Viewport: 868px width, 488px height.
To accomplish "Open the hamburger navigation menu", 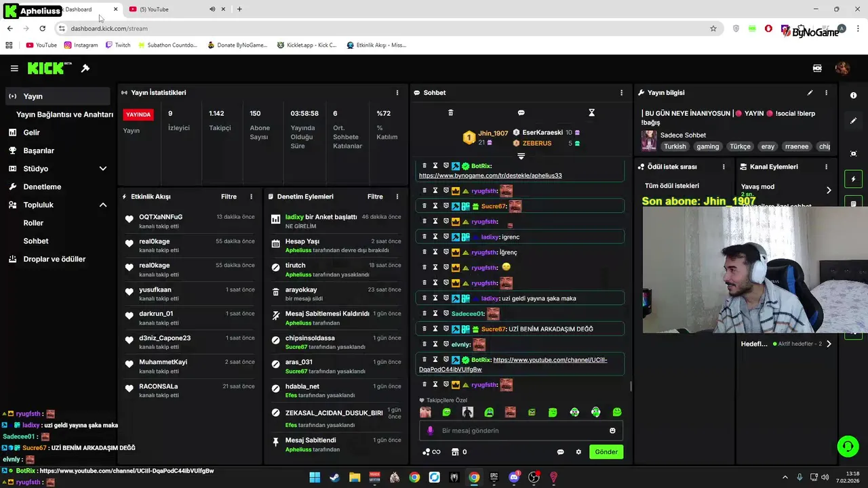I will [14, 68].
